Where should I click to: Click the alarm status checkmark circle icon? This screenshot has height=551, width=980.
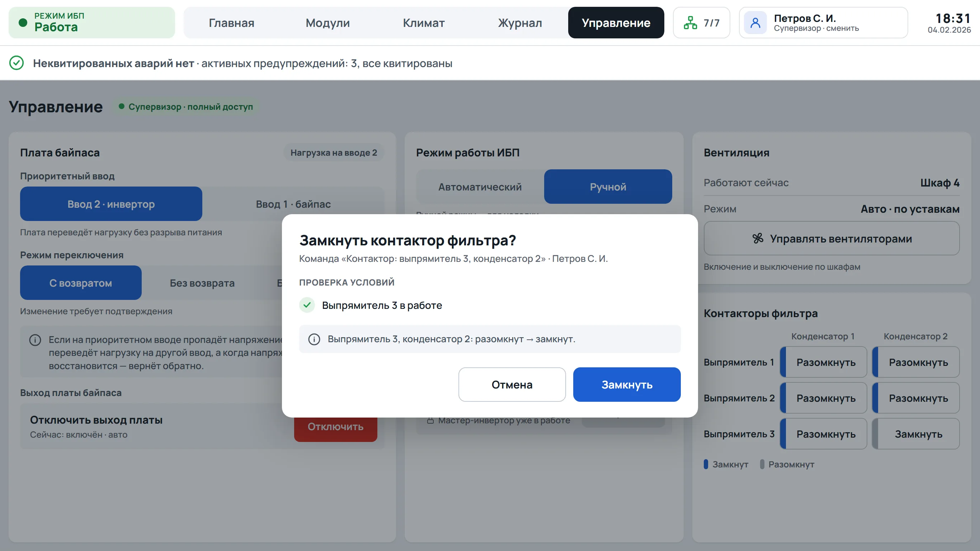pos(17,63)
